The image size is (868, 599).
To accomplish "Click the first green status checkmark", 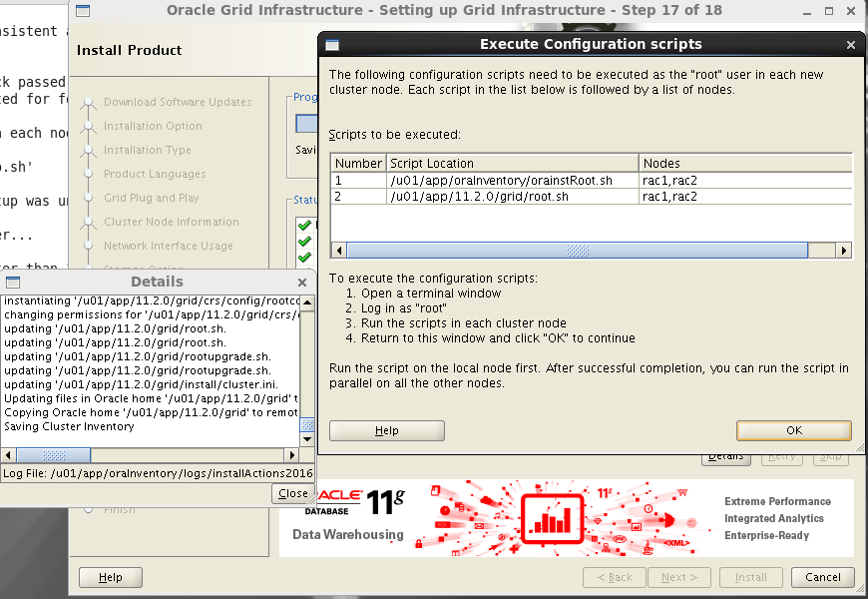I will tap(304, 225).
